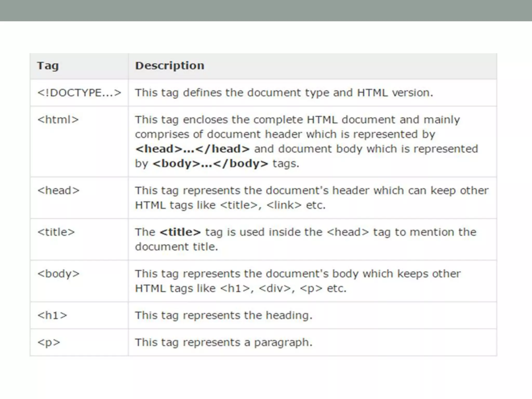Image resolution: width=532 pixels, height=399 pixels.
Task: Select the <p> tag cell
Action: pos(49,342)
